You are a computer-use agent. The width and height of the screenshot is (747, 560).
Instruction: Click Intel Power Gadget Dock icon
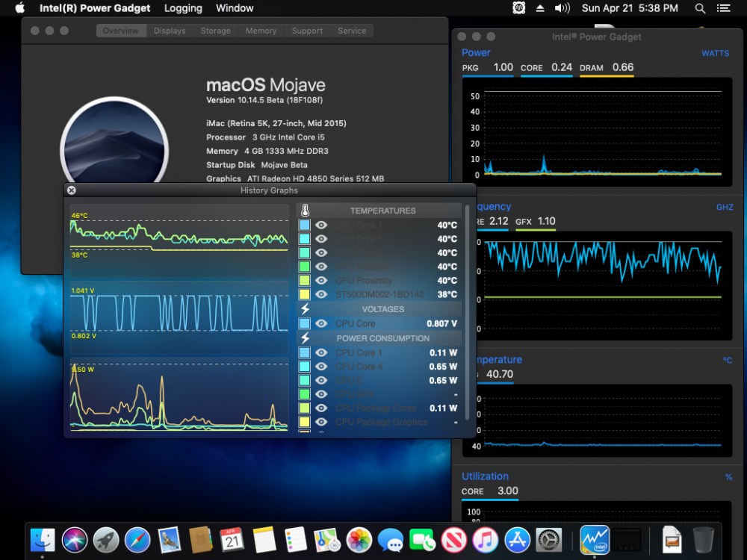click(x=595, y=540)
